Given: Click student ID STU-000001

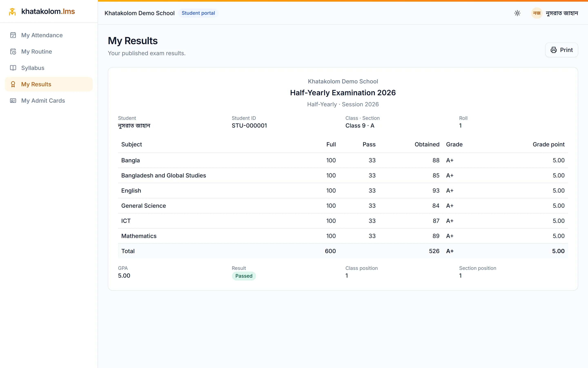Looking at the screenshot, I should tap(249, 126).
